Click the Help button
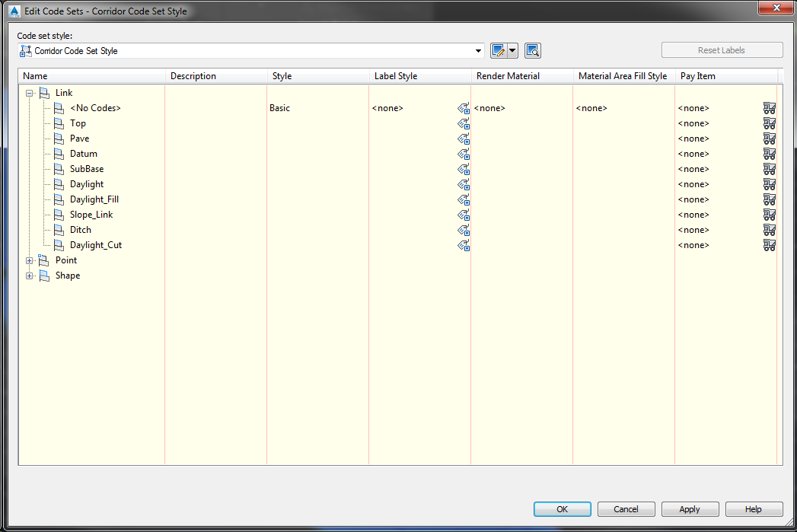 click(x=754, y=509)
